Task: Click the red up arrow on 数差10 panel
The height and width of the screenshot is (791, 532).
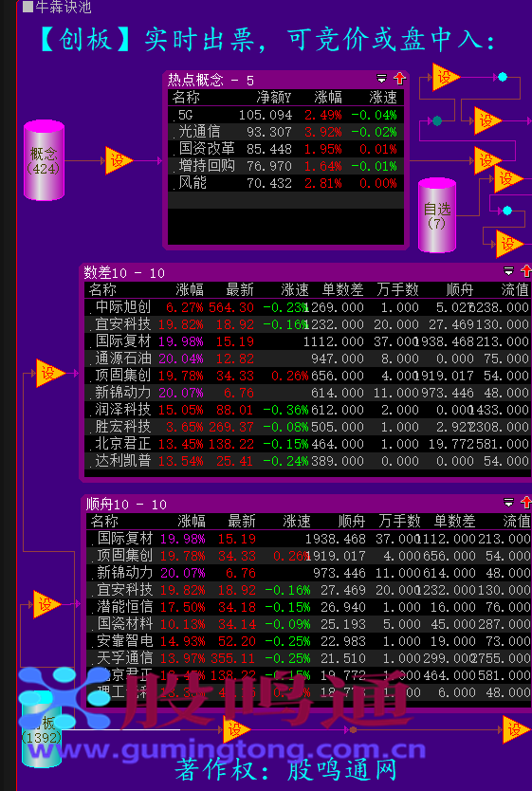Action: (x=526, y=271)
